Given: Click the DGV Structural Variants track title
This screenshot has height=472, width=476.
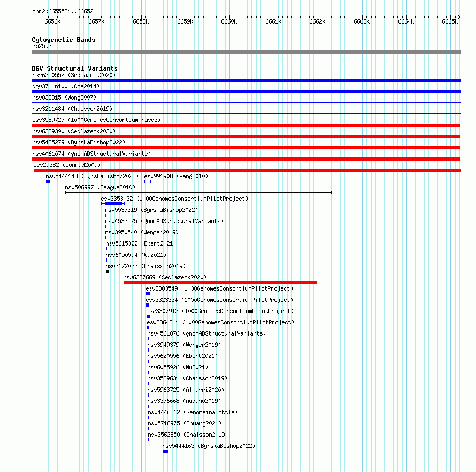Looking at the screenshot, I should pos(75,68).
